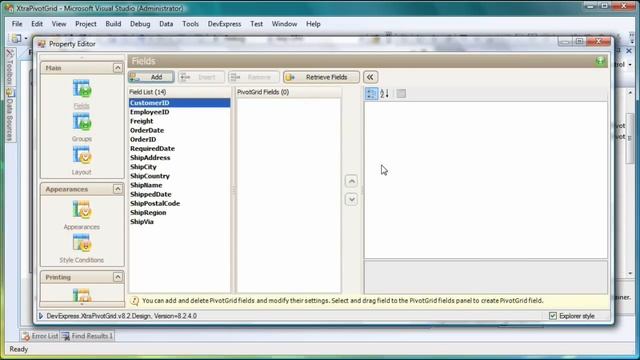Open the DevExpress menu

click(x=224, y=24)
